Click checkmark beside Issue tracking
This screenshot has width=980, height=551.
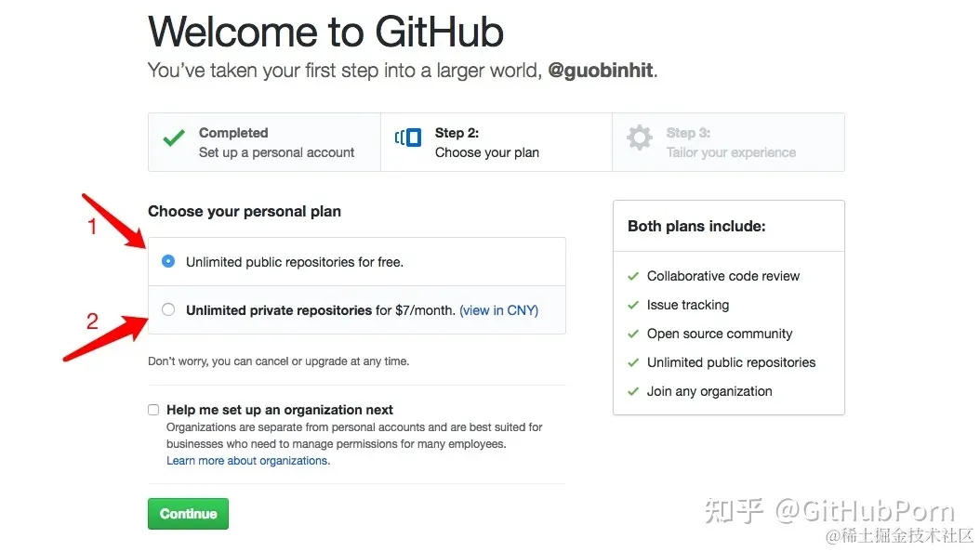pyautogui.click(x=633, y=305)
